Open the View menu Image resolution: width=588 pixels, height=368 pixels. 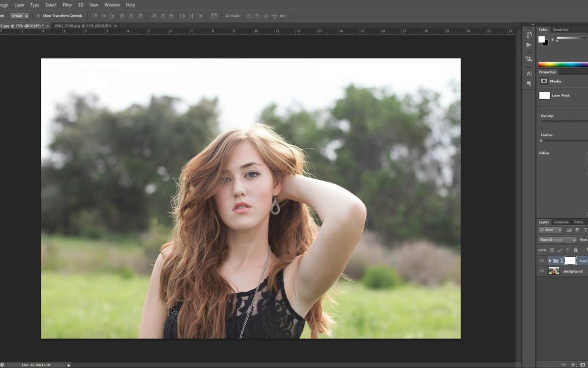94,5
